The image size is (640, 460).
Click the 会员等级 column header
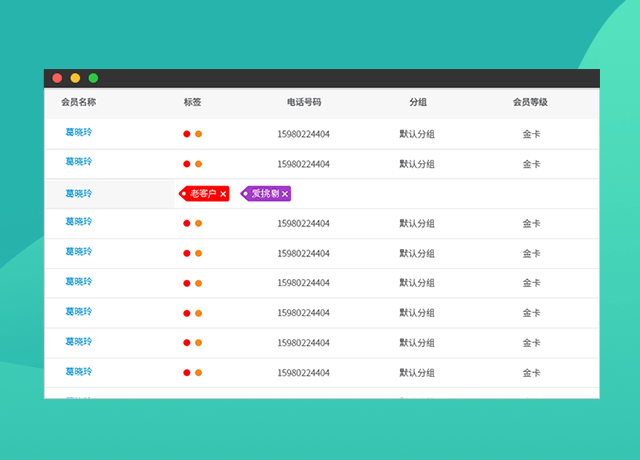click(x=529, y=102)
